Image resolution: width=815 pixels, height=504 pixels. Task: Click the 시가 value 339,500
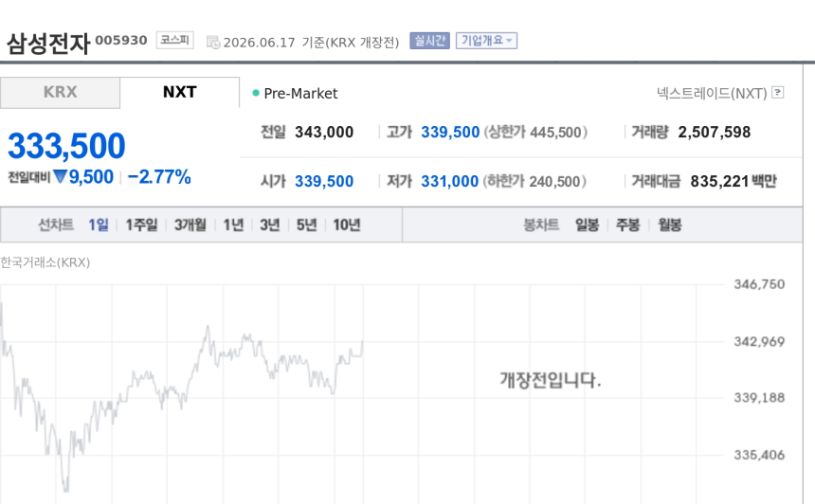pyautogui.click(x=324, y=181)
